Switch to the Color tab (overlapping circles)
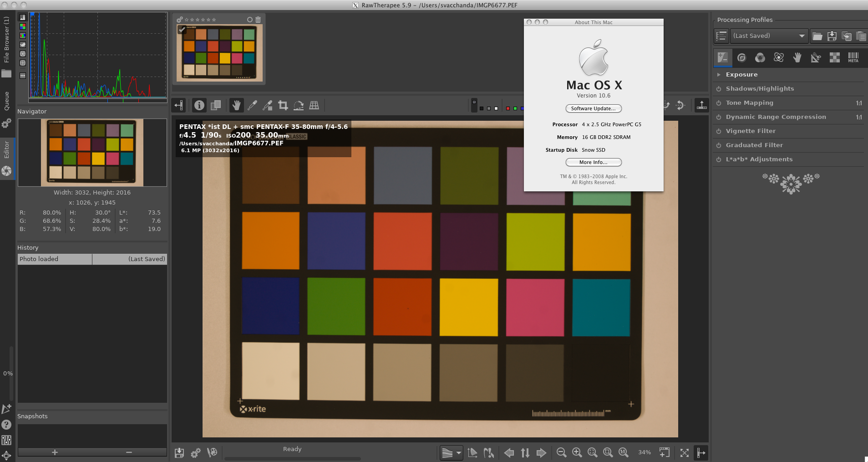This screenshot has height=462, width=868. [x=760, y=57]
